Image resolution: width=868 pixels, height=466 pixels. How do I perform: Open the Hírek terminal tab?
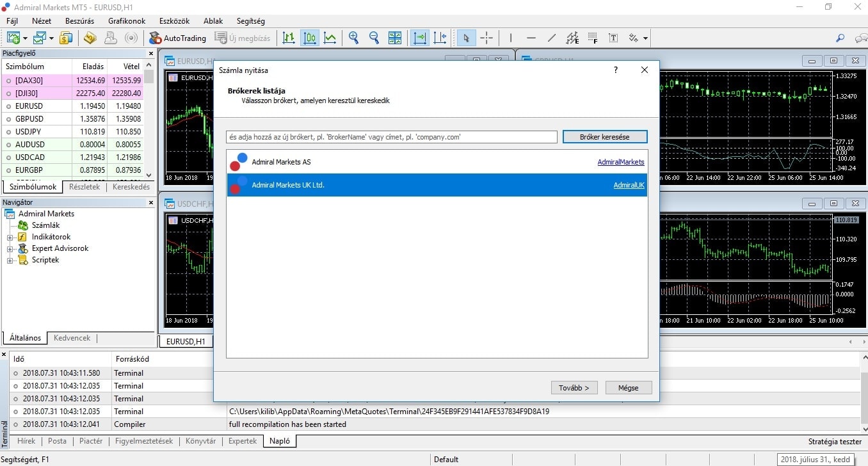click(26, 441)
